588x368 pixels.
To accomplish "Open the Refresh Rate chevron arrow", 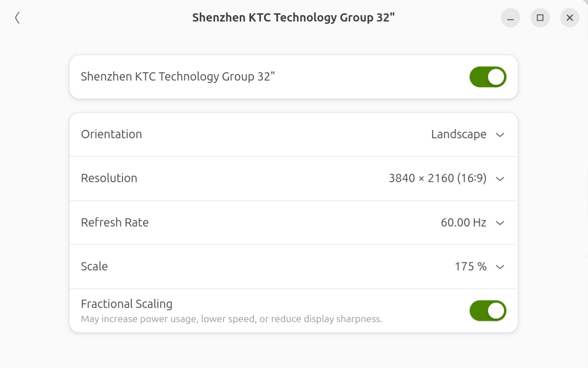I will point(500,223).
